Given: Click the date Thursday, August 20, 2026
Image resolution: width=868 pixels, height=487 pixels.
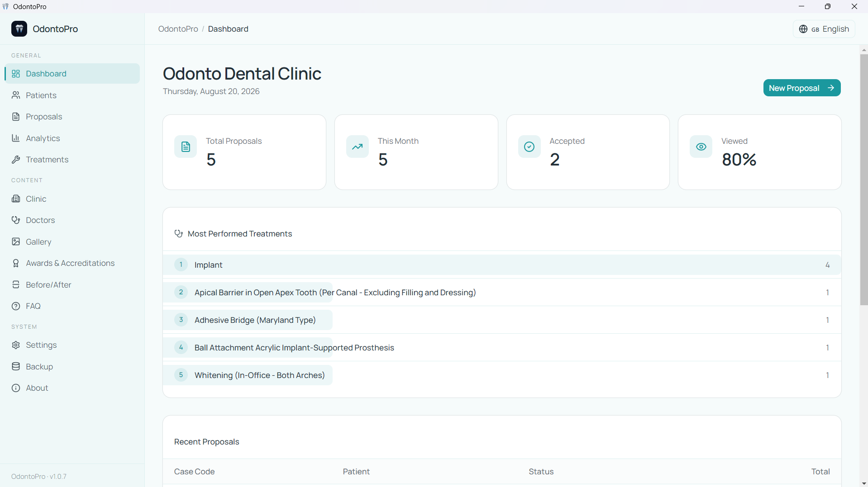Looking at the screenshot, I should (211, 91).
